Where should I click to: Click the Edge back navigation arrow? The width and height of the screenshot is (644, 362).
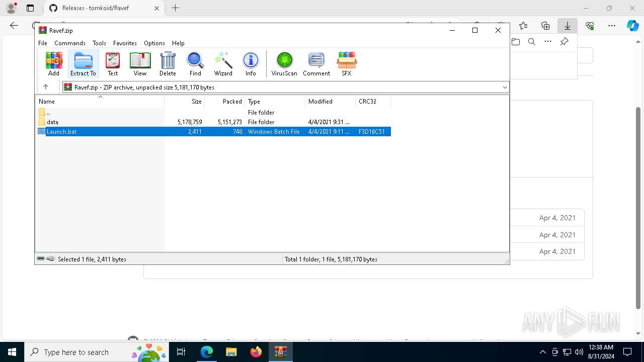(14, 26)
